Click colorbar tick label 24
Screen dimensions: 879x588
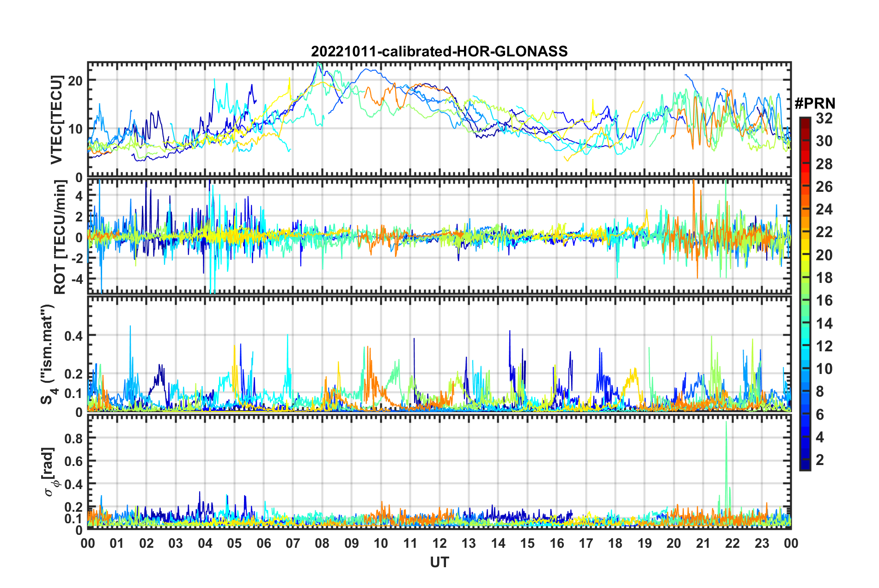click(x=824, y=210)
